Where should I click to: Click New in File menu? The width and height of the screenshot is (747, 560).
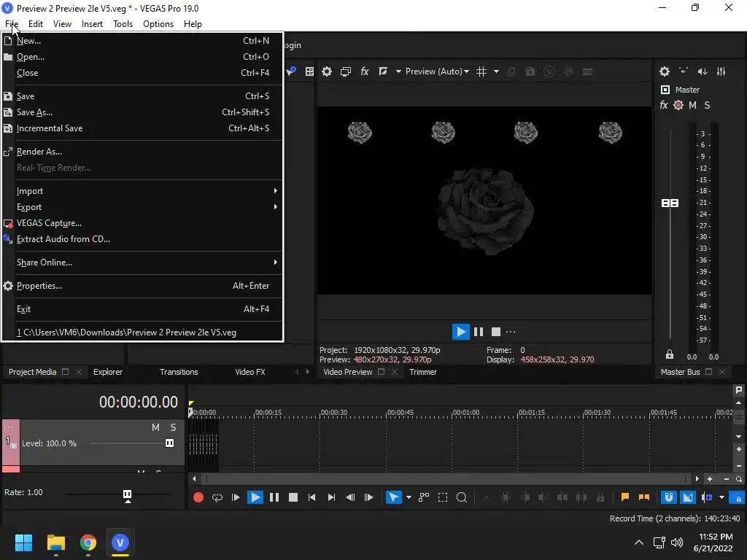143,41
